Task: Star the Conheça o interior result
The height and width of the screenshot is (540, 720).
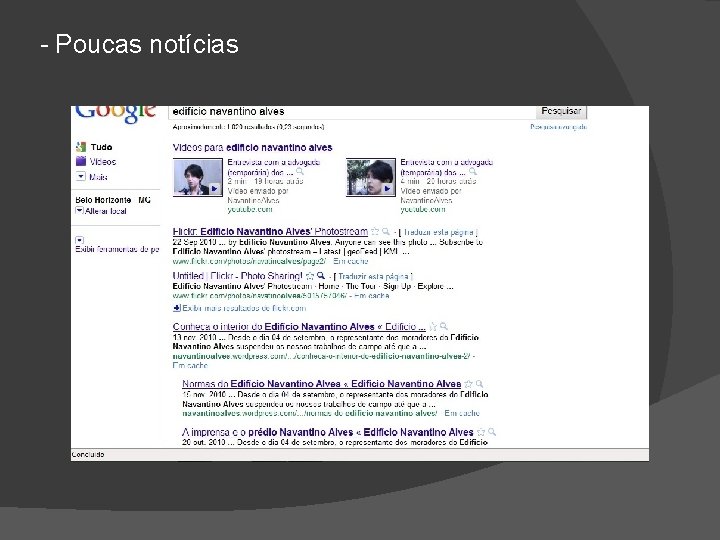Action: click(433, 326)
